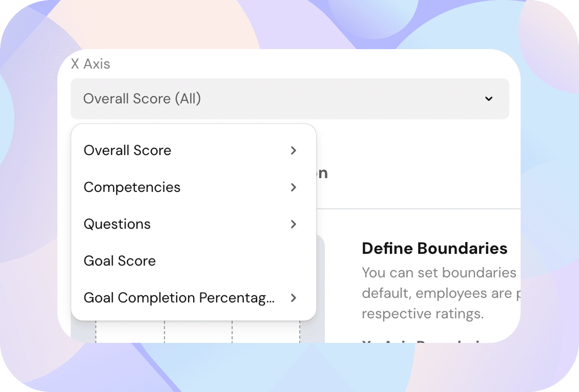Choose Competencies from the dropdown list
This screenshot has height=392, width=579.
tap(132, 187)
